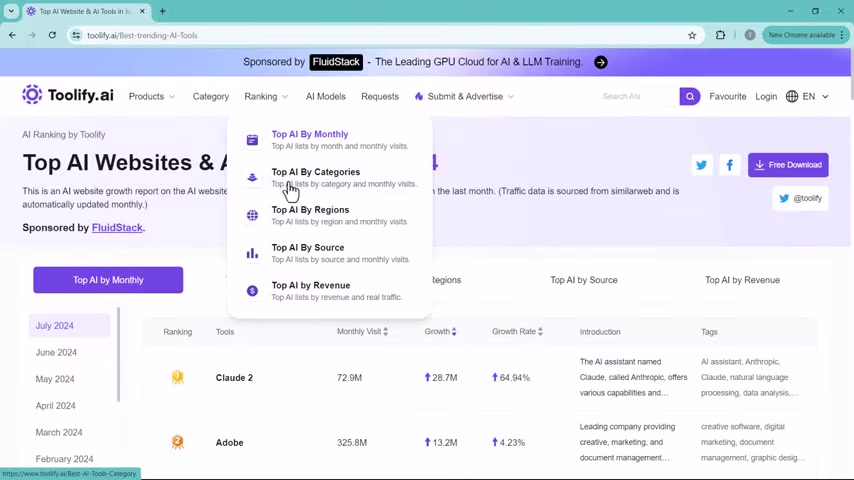Open the FluidStack sponsor link
Image resolution: width=854 pixels, height=480 pixels.
tap(117, 228)
